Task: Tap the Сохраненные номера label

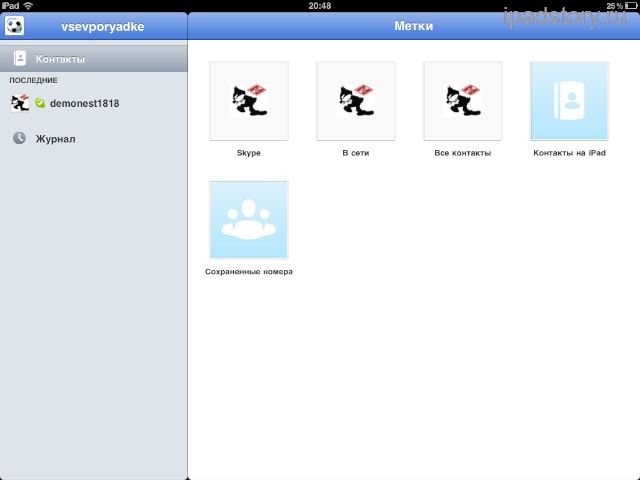Action: point(249,272)
